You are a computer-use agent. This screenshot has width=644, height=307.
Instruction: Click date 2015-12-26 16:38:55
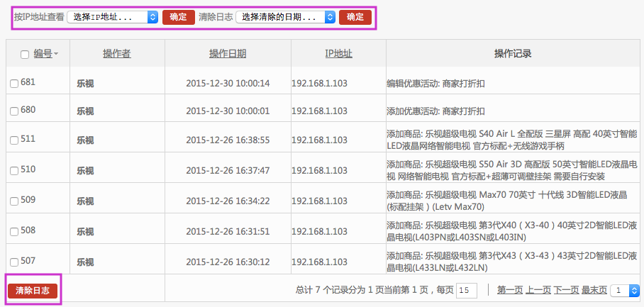coord(228,140)
